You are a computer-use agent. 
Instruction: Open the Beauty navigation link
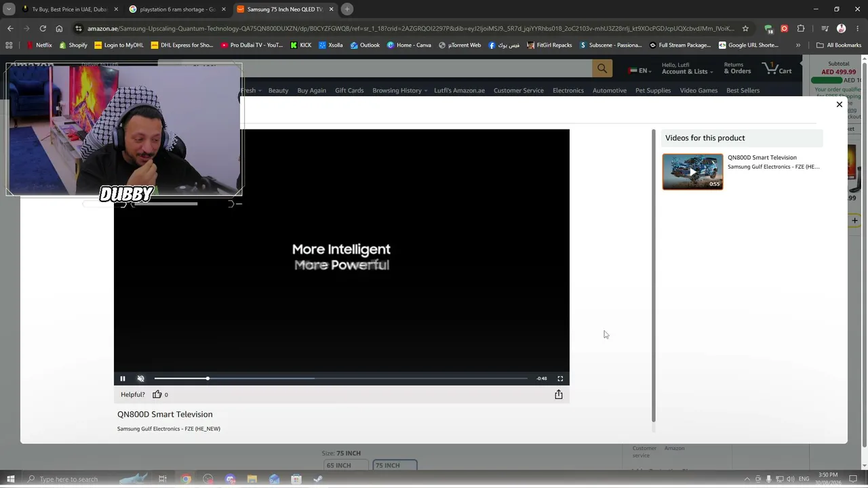point(278,90)
